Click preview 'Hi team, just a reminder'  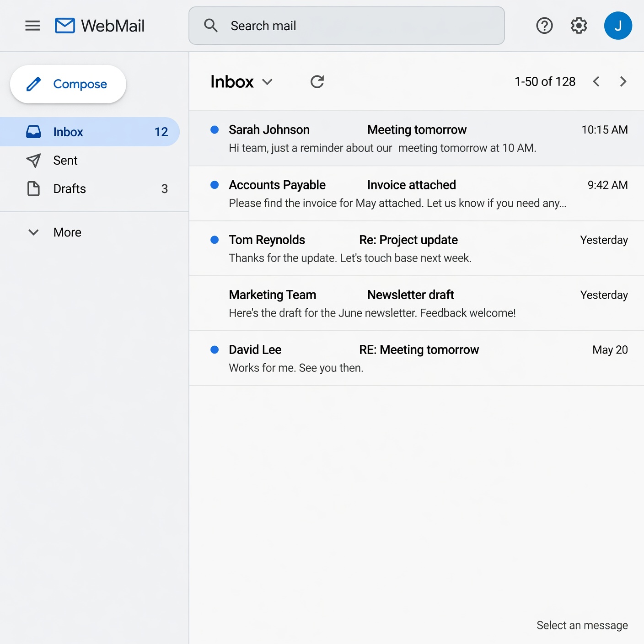(382, 148)
